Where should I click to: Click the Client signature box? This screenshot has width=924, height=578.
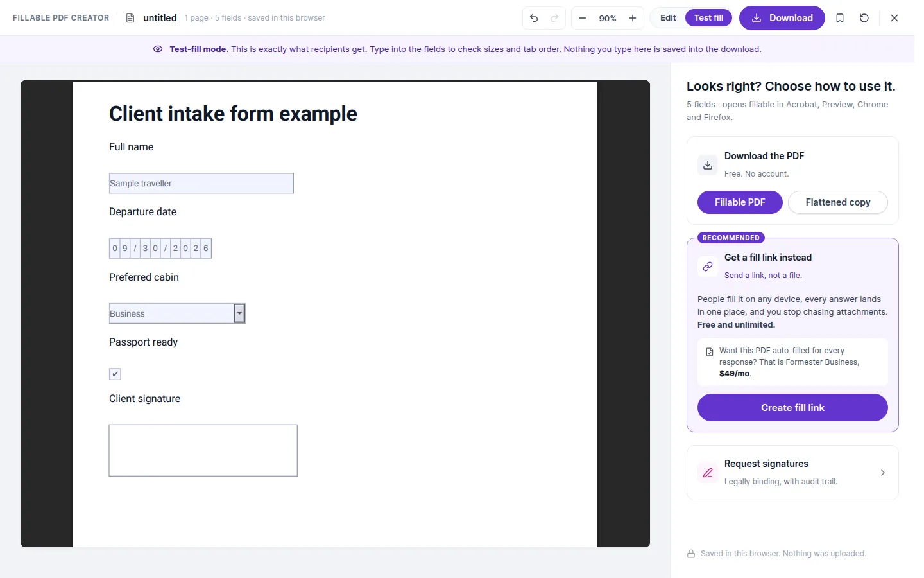[x=203, y=450]
